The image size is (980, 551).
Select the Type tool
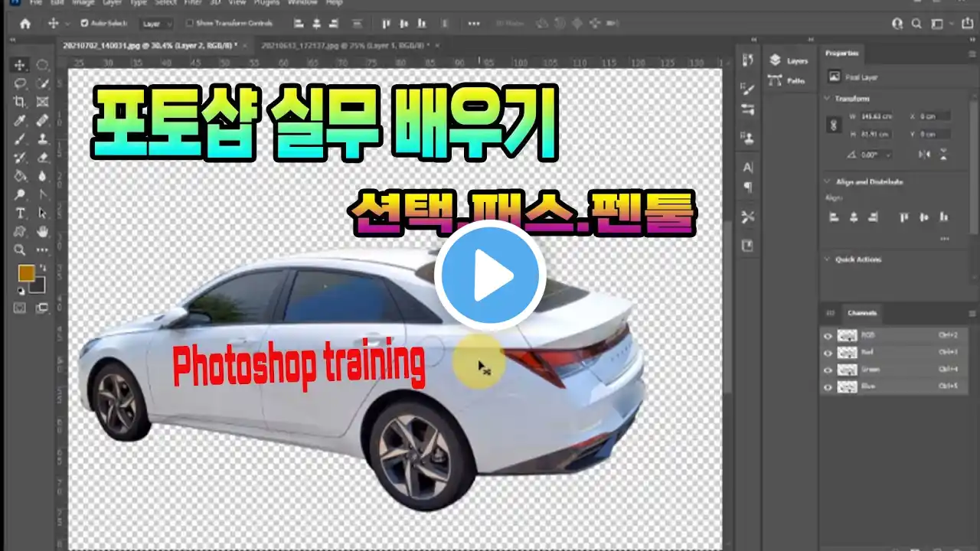tap(21, 213)
